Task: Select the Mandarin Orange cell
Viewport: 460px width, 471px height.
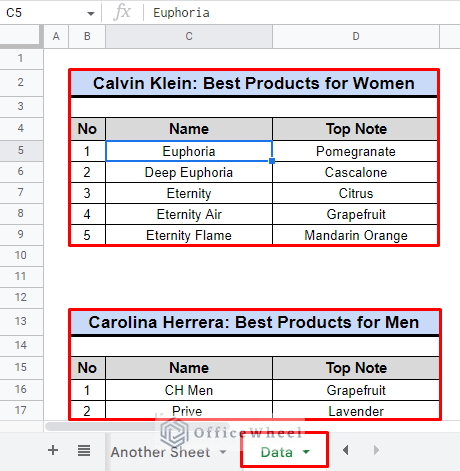Action: coord(355,235)
